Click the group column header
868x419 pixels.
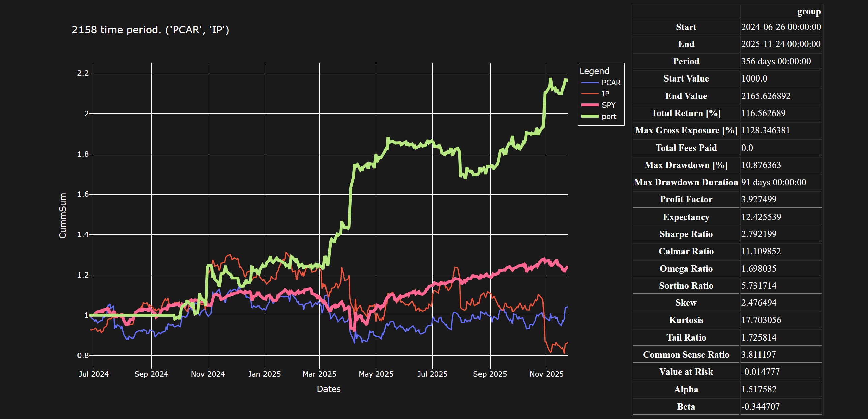click(808, 12)
